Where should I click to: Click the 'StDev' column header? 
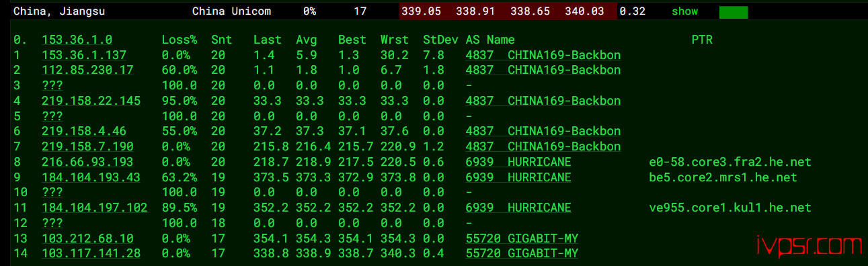440,40
